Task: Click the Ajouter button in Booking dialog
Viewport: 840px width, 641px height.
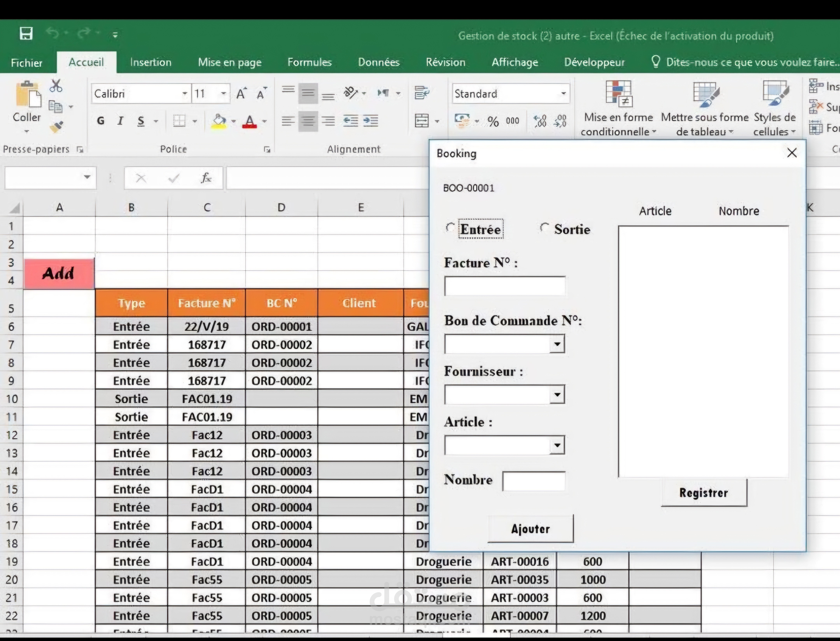Action: [x=531, y=529]
